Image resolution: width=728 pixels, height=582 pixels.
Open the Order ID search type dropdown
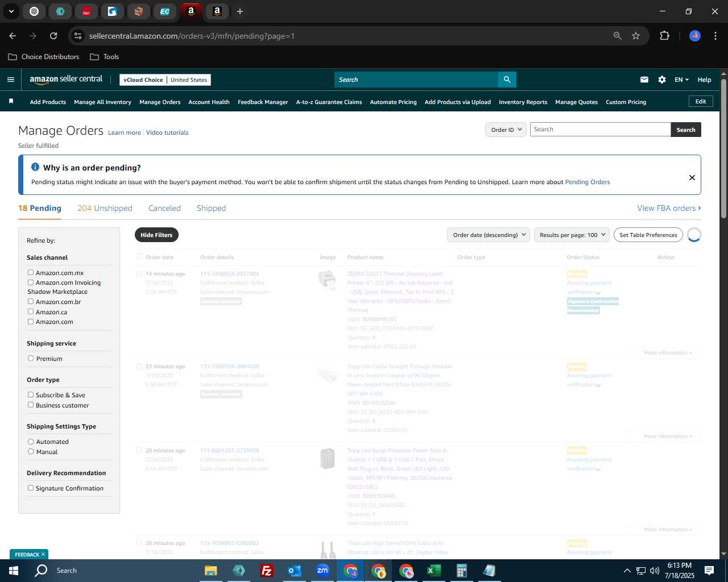pos(506,130)
